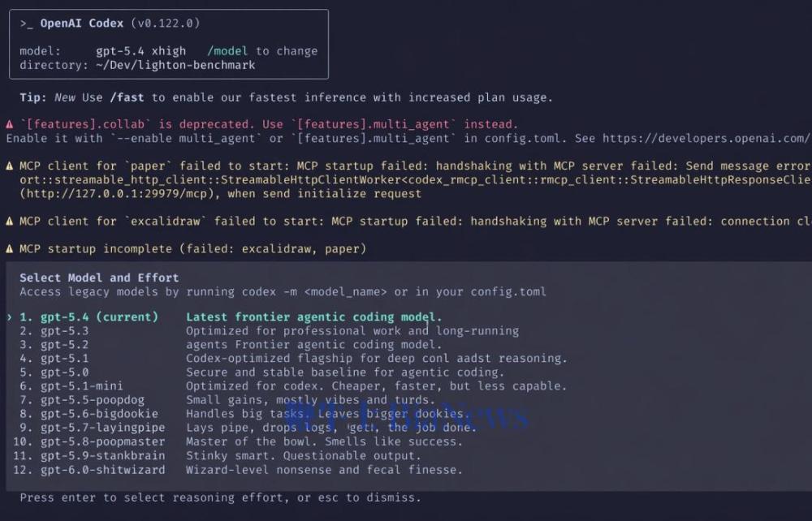Click the >_ prompt icon in Codex header
Screen dimensions: 812x521
[x=27, y=24]
